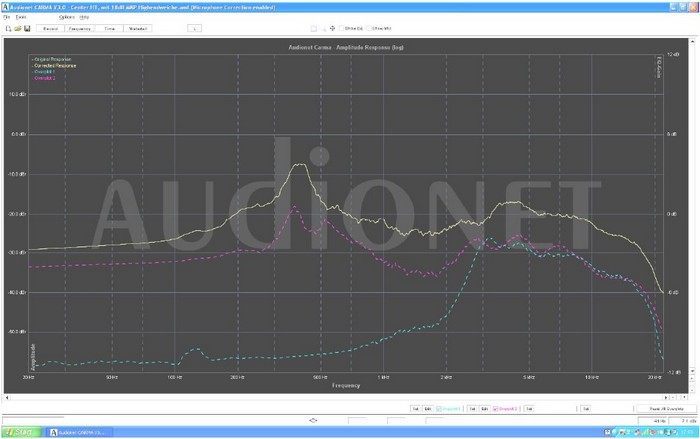
Task: Click the frequency readout field in status bar
Action: [x=653, y=421]
